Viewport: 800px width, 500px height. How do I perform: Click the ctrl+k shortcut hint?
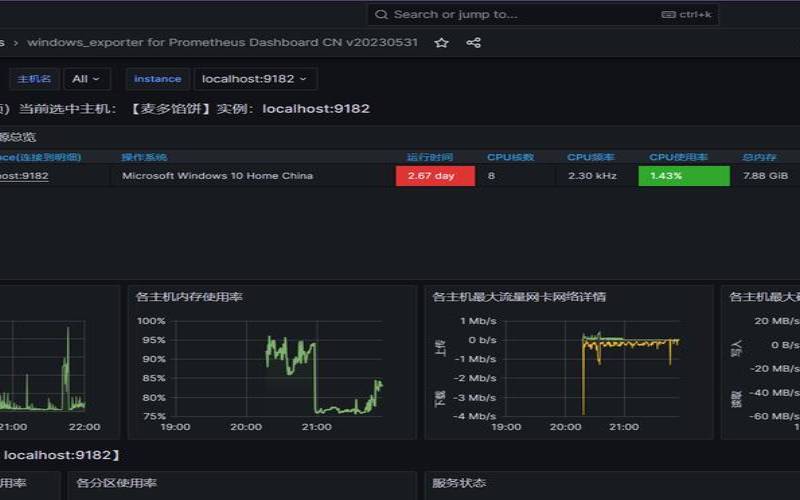coord(686,15)
